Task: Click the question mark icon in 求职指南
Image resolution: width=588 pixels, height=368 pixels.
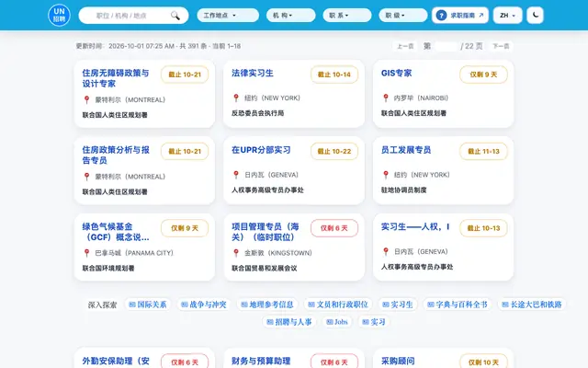Action: 441,16
